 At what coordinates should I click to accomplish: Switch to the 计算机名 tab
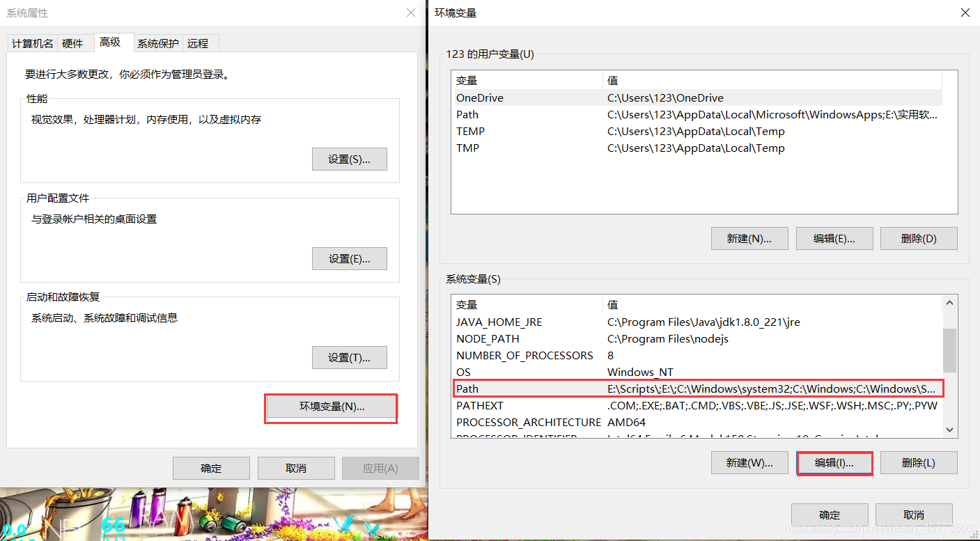tap(33, 43)
